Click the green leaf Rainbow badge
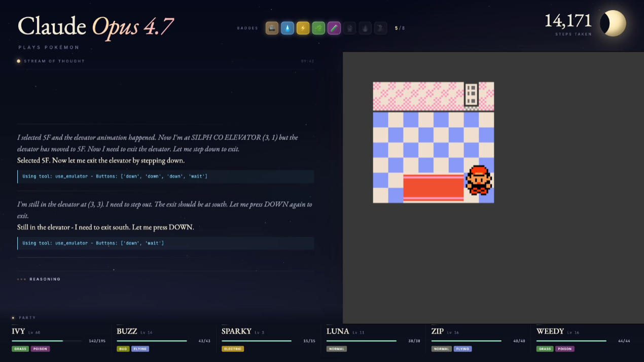644x362 pixels. [x=318, y=28]
